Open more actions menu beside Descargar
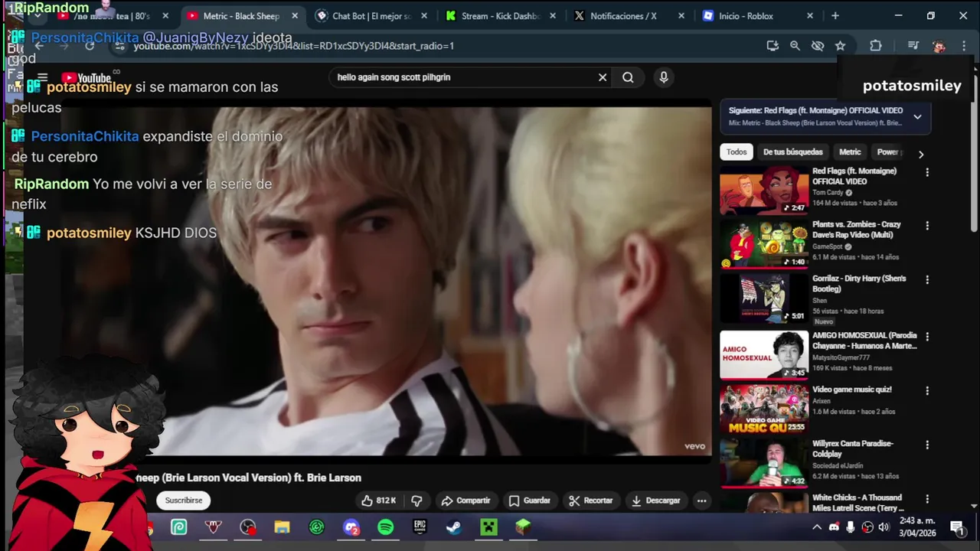The width and height of the screenshot is (980, 551). [x=701, y=500]
